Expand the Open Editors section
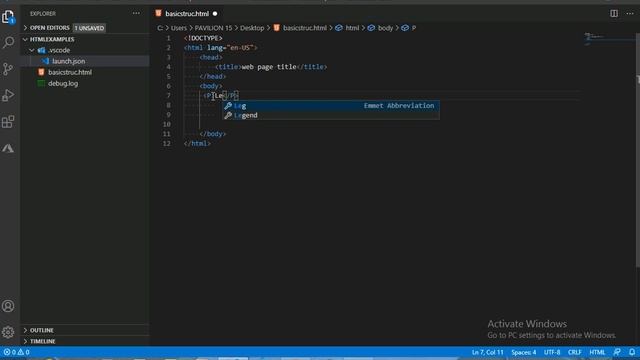This screenshot has width=640, height=360. coord(25,28)
